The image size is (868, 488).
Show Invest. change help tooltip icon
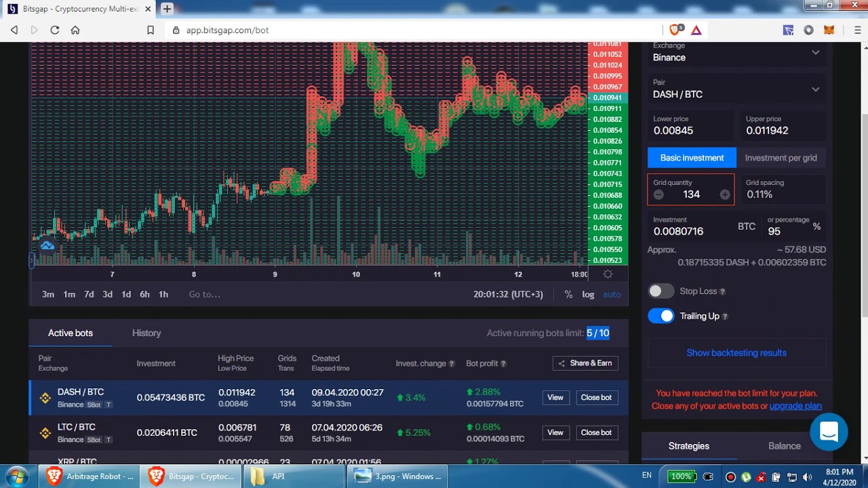click(452, 364)
